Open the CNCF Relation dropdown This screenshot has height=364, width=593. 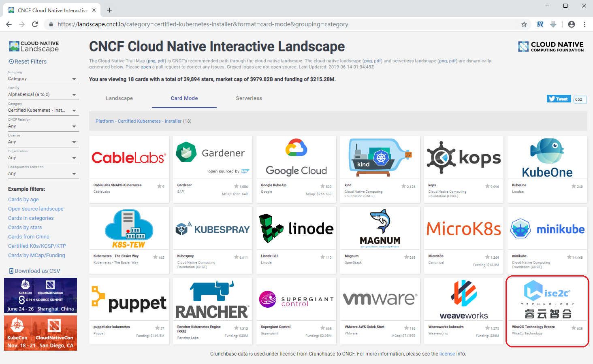pos(43,126)
